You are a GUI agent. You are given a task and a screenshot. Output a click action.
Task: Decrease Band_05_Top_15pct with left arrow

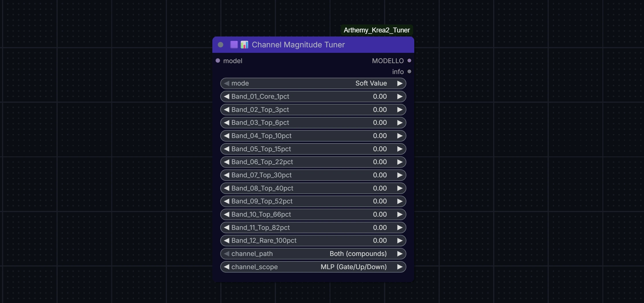click(227, 149)
